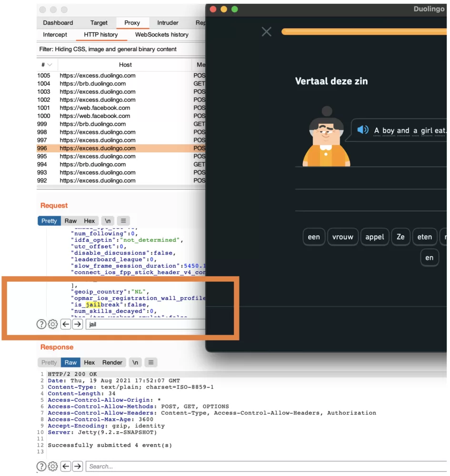Click the Duolingo character illustration
The width and height of the screenshot is (450, 476).
point(326,137)
